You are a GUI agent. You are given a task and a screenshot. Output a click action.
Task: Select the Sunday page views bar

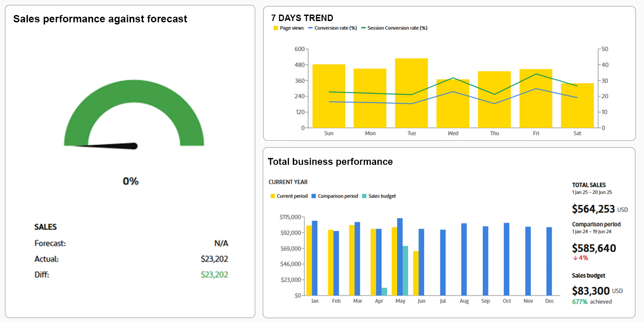(329, 96)
